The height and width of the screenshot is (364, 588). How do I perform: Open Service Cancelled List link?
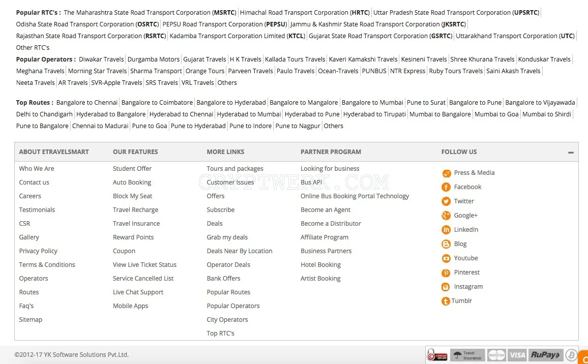[x=143, y=278]
